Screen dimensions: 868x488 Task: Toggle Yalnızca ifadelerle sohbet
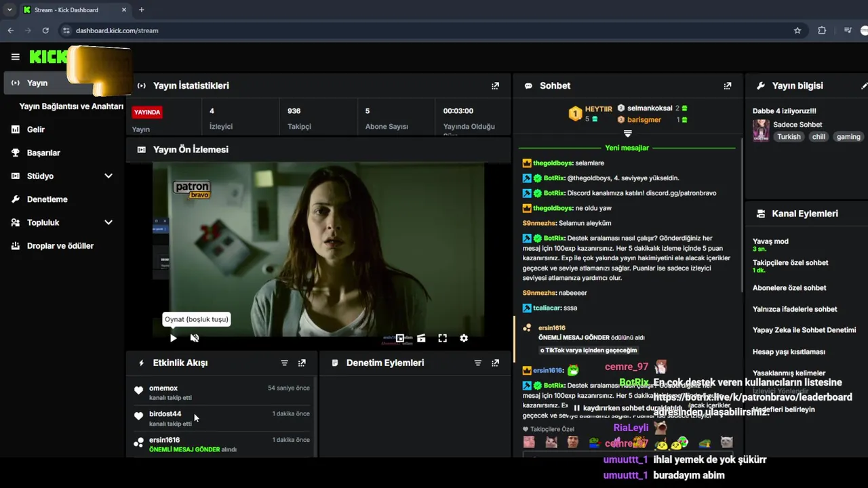click(x=795, y=309)
